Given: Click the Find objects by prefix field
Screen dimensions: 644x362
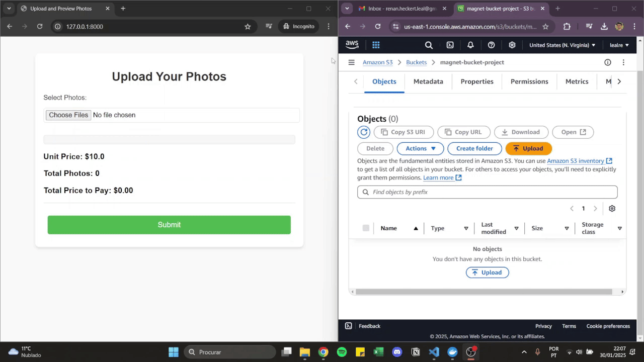Looking at the screenshot, I should click(487, 192).
